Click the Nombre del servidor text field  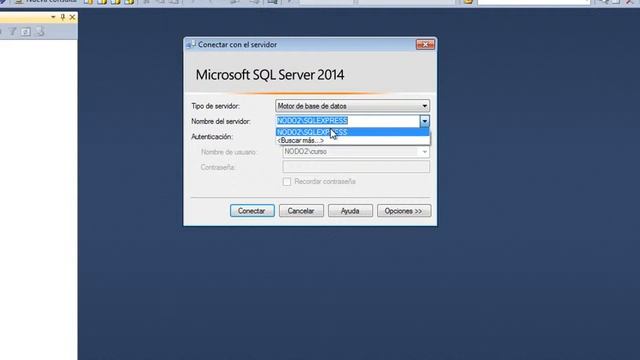coord(348,121)
